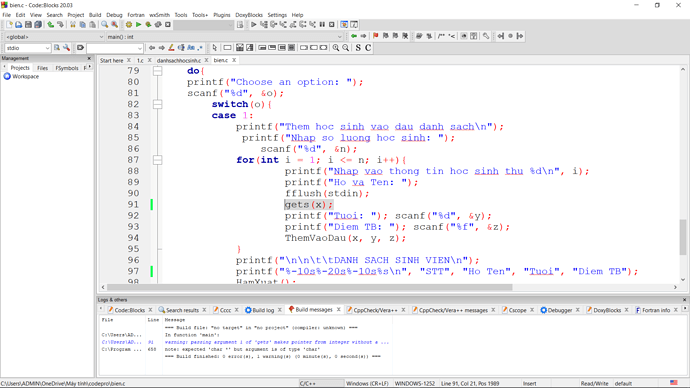Click the editor horizontal scrollbar
The width and height of the screenshot is (690, 388).
point(389,287)
